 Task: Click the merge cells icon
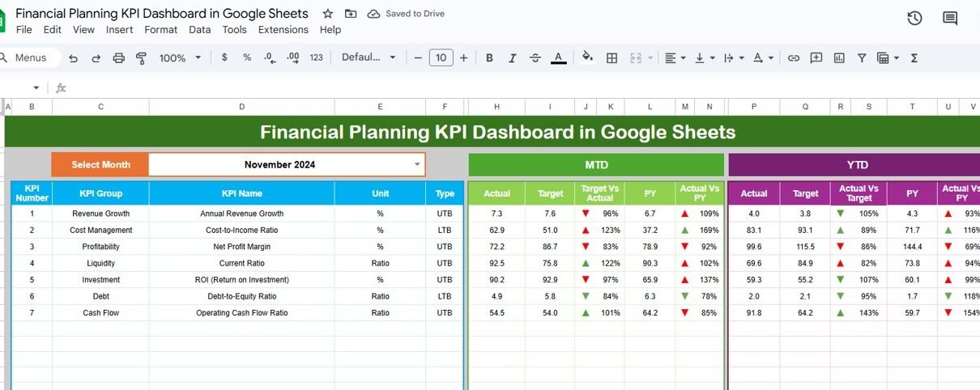pyautogui.click(x=634, y=58)
